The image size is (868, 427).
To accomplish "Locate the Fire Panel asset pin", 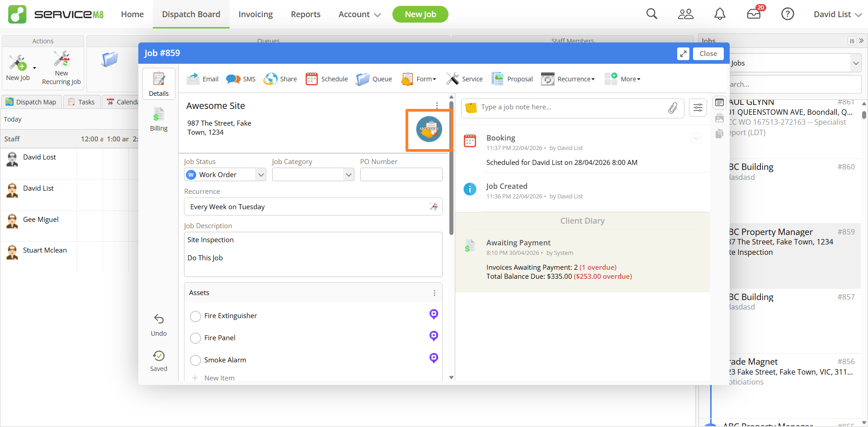I will click(434, 336).
